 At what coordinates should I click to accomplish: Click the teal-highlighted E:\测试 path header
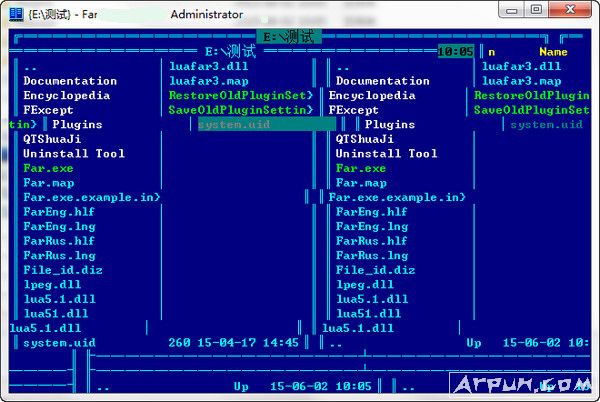289,37
